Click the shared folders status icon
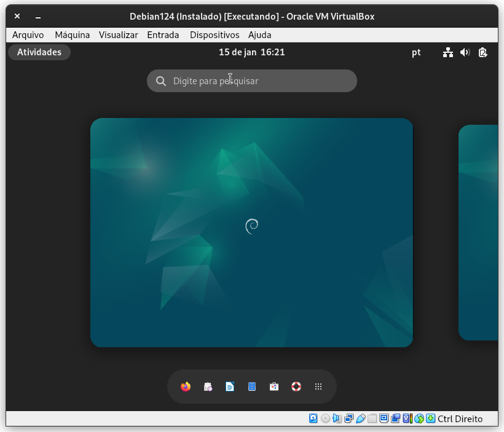Image resolution: width=504 pixels, height=432 pixels. coord(372,418)
